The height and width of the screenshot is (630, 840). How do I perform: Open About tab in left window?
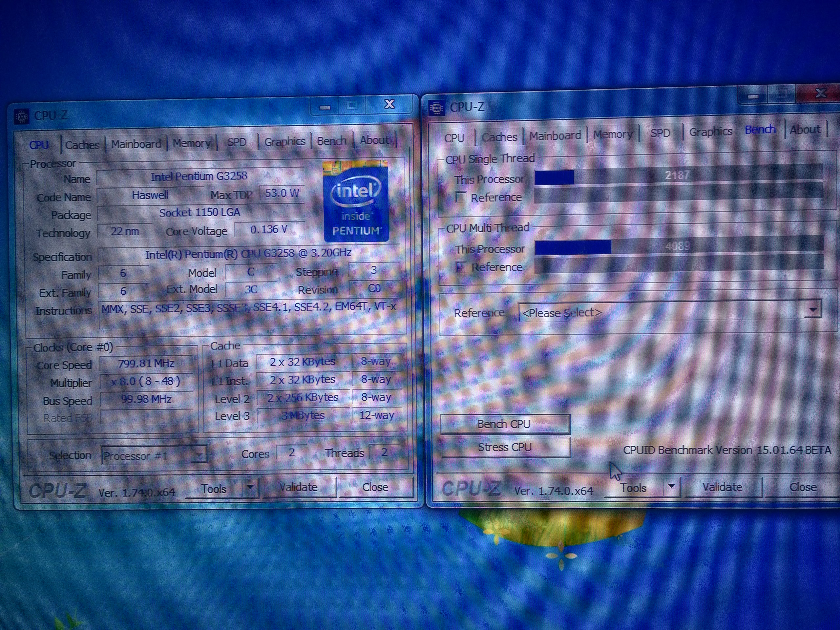coord(374,140)
